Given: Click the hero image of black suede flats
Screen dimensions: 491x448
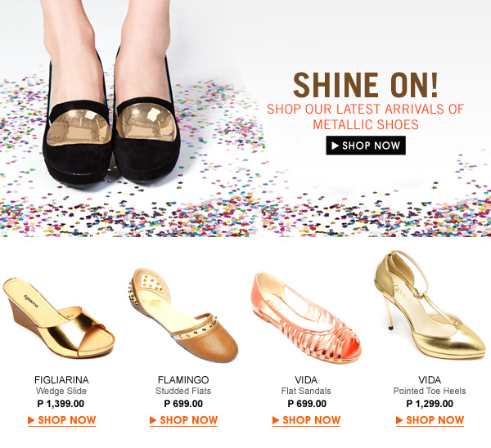Looking at the screenshot, I should [x=111, y=94].
